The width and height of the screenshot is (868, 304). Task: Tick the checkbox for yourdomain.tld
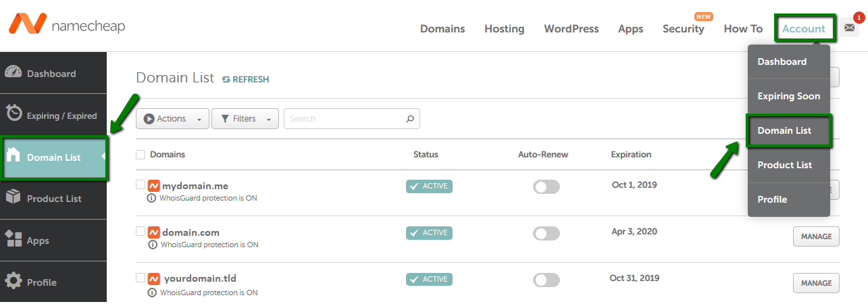[x=141, y=278]
